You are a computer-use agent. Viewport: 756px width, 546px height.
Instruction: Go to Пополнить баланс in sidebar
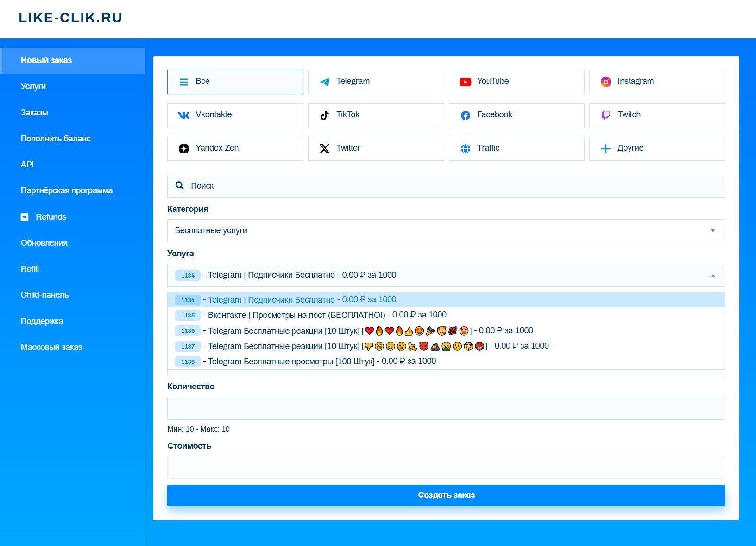pyautogui.click(x=56, y=139)
